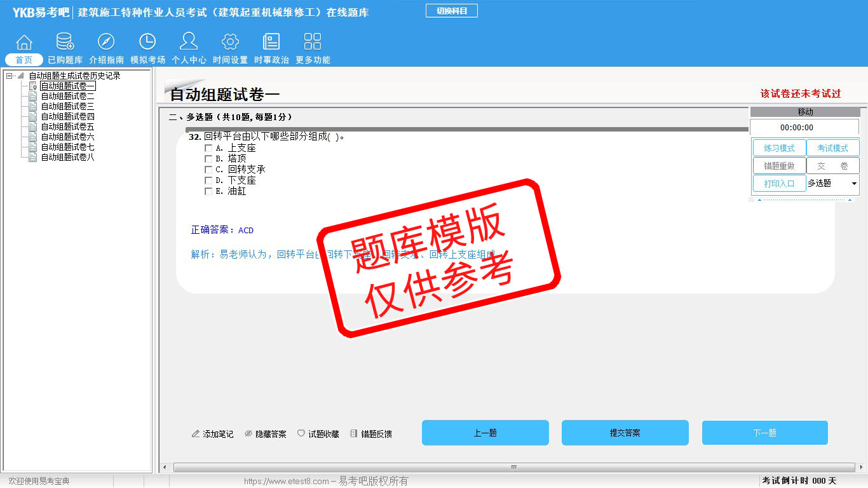Select 自动组题试卷五 in the tree
The image size is (868, 488).
coord(67,126)
